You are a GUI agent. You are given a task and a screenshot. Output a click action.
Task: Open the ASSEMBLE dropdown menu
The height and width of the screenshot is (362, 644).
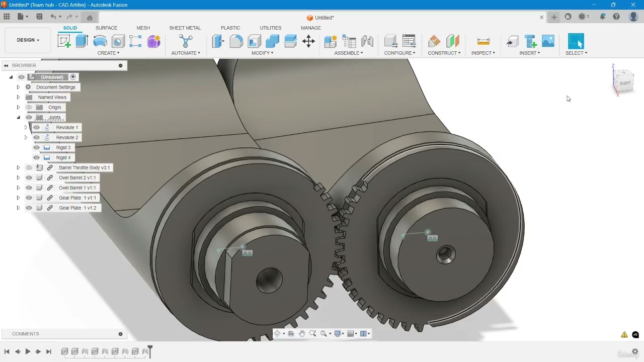(349, 53)
